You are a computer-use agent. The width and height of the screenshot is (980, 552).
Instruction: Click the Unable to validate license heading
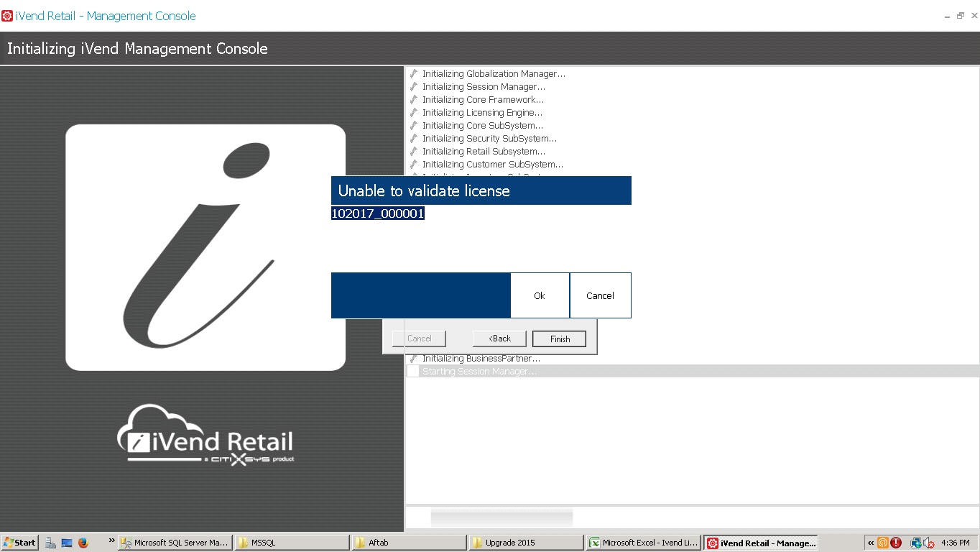tap(424, 191)
